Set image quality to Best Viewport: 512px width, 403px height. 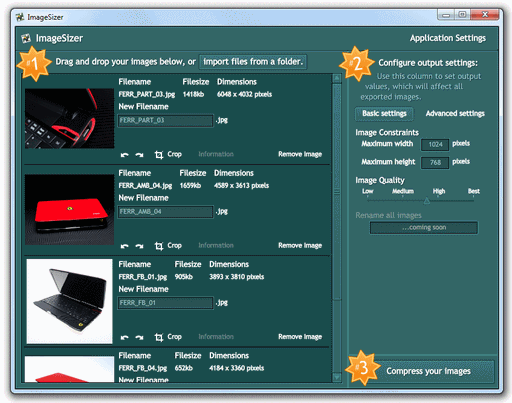pyautogui.click(x=474, y=191)
